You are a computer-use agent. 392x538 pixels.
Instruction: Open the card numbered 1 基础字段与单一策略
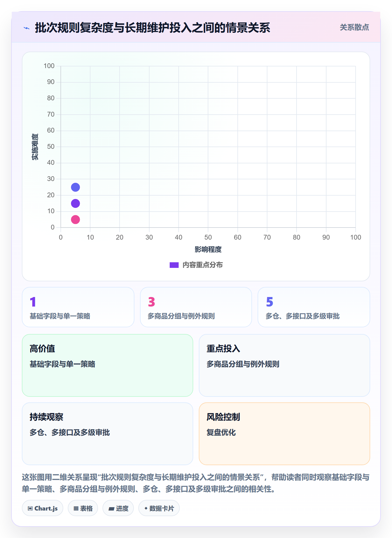tap(78, 307)
